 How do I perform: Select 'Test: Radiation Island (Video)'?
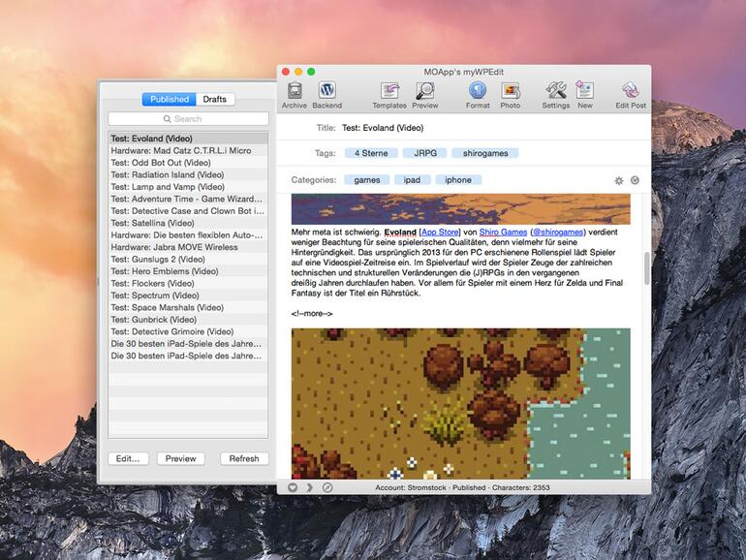coord(188,174)
